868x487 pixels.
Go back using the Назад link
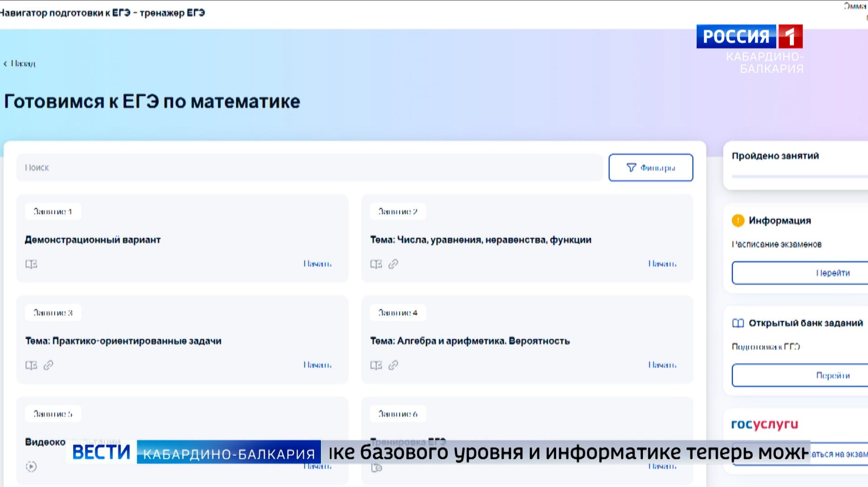coord(19,63)
